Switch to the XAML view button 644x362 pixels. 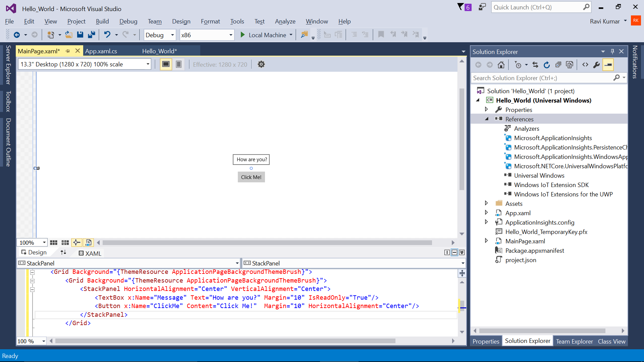(x=90, y=253)
